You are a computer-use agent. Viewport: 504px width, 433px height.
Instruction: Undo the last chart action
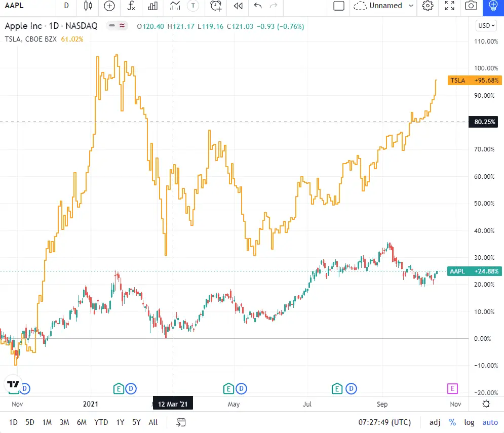pyautogui.click(x=258, y=6)
